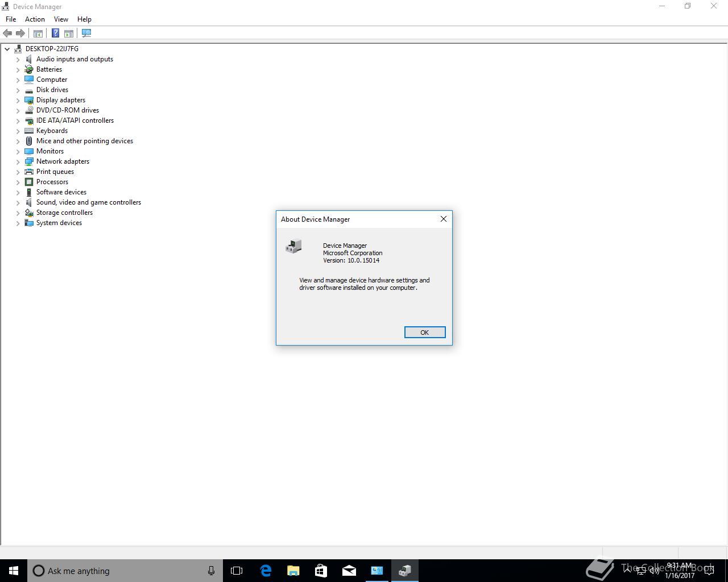Click the Network adapters category icon
The width and height of the screenshot is (728, 582).
[29, 161]
